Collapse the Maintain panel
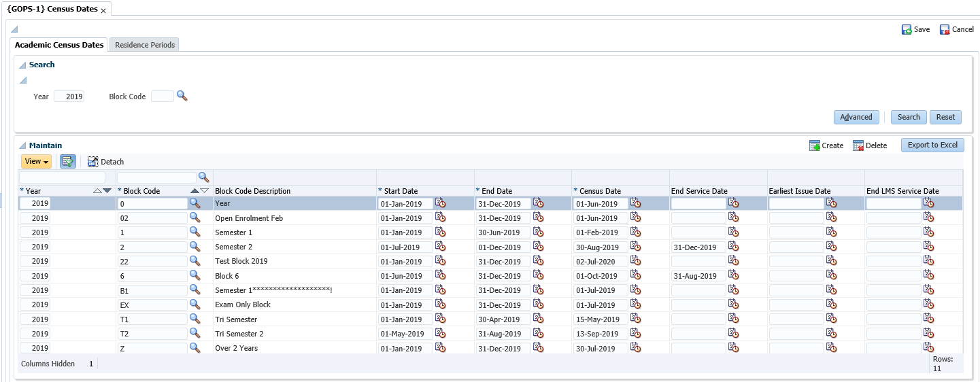The image size is (980, 382). (22, 145)
